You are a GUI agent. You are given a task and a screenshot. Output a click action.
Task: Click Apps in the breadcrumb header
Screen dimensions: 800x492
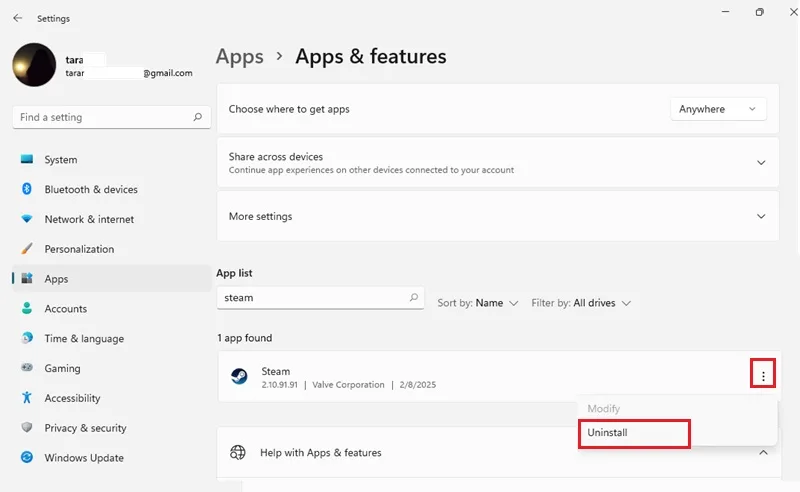coord(240,56)
